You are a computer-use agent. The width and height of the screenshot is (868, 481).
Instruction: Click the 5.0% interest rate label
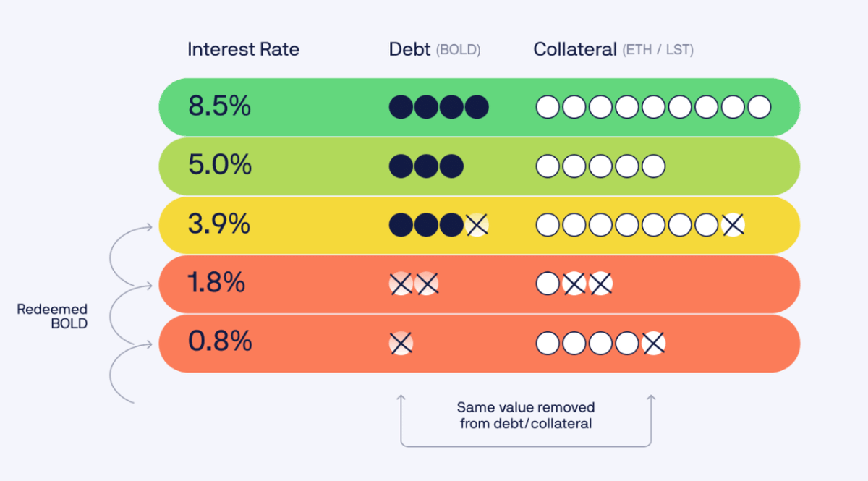(219, 166)
